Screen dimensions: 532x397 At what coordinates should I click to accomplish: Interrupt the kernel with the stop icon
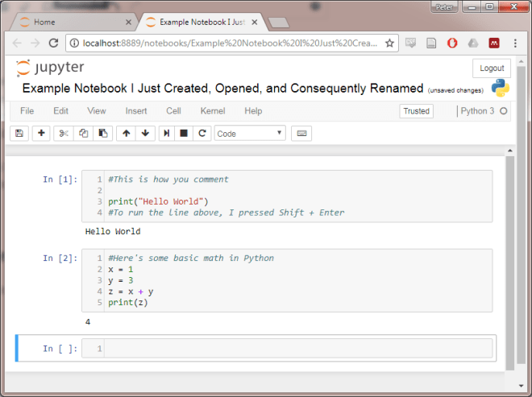click(184, 133)
